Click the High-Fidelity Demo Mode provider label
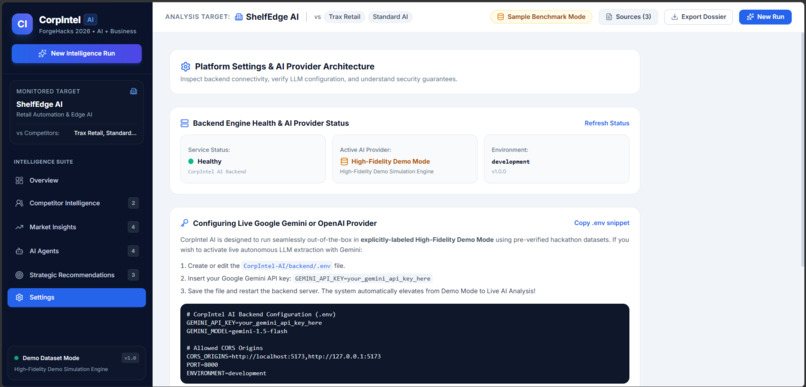Viewport: 806px width, 387px height. pyautogui.click(x=391, y=161)
